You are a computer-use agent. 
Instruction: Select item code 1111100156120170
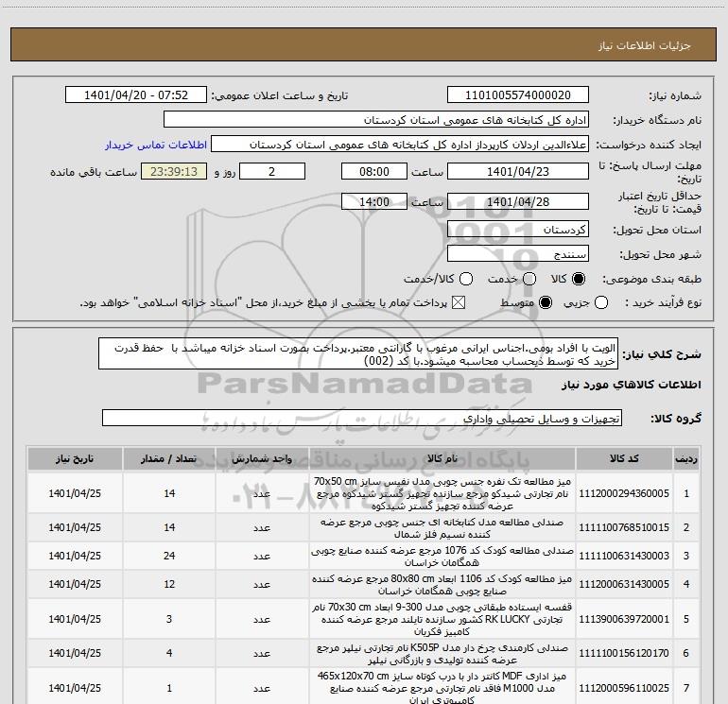624,653
